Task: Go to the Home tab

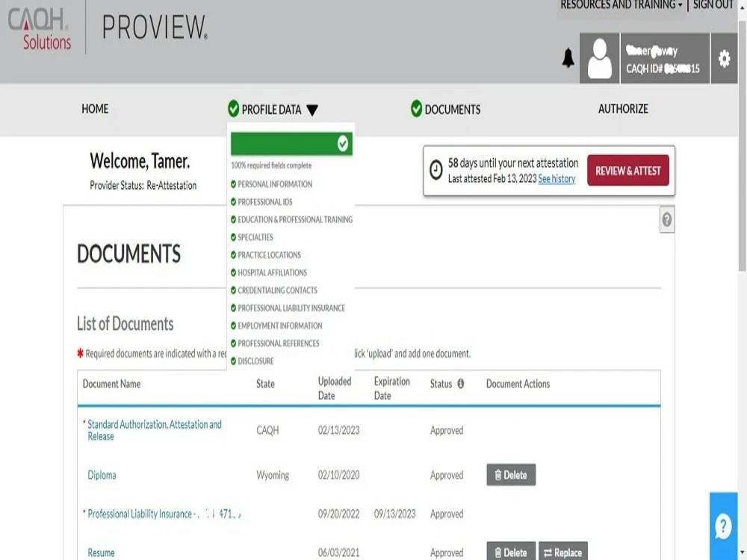Action: (x=95, y=109)
